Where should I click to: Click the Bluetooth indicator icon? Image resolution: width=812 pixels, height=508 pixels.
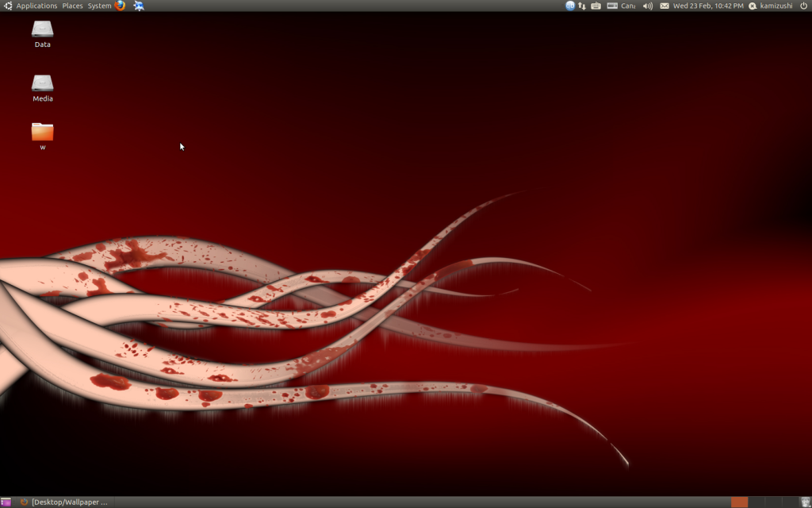coord(569,6)
